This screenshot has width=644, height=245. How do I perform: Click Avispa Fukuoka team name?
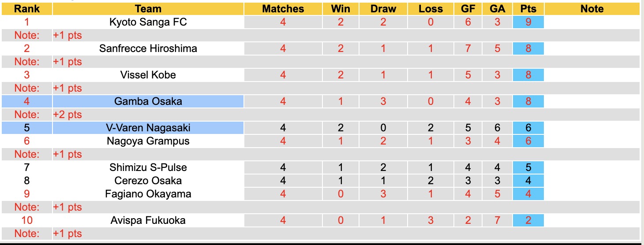(x=148, y=220)
